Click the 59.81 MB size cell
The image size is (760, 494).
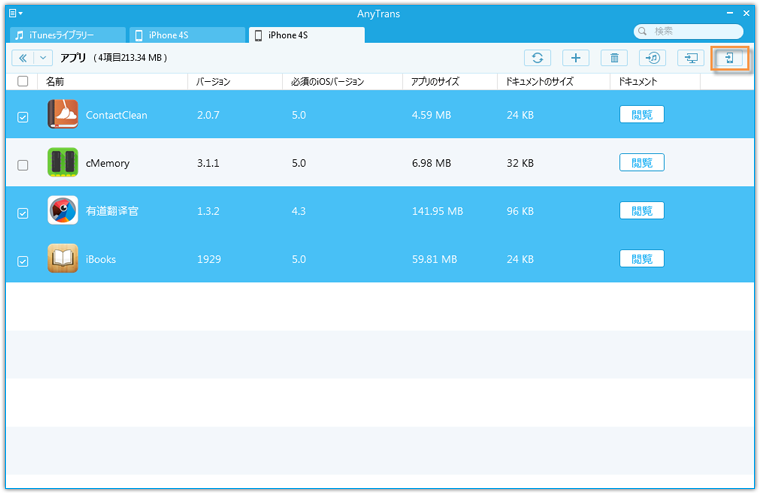pos(434,259)
